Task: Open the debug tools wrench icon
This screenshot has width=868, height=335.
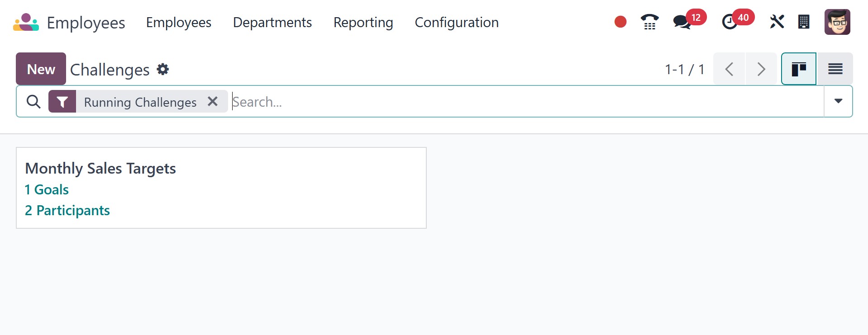Action: click(777, 22)
